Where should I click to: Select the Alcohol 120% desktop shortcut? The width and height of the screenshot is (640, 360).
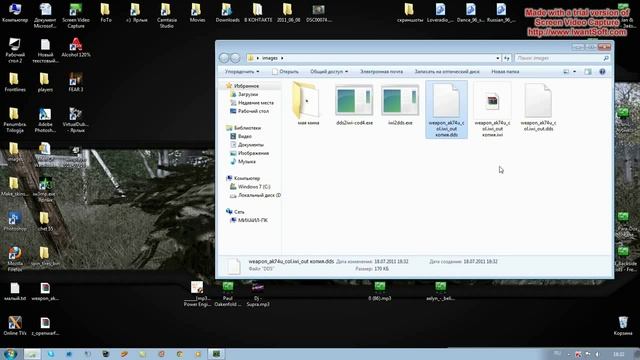tap(76, 47)
